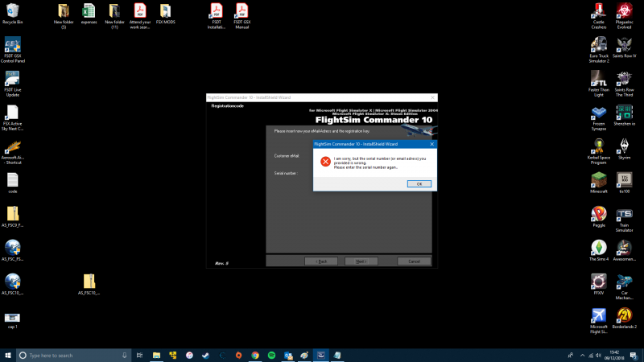Select the Car Mechanic desktop icon

tap(624, 287)
